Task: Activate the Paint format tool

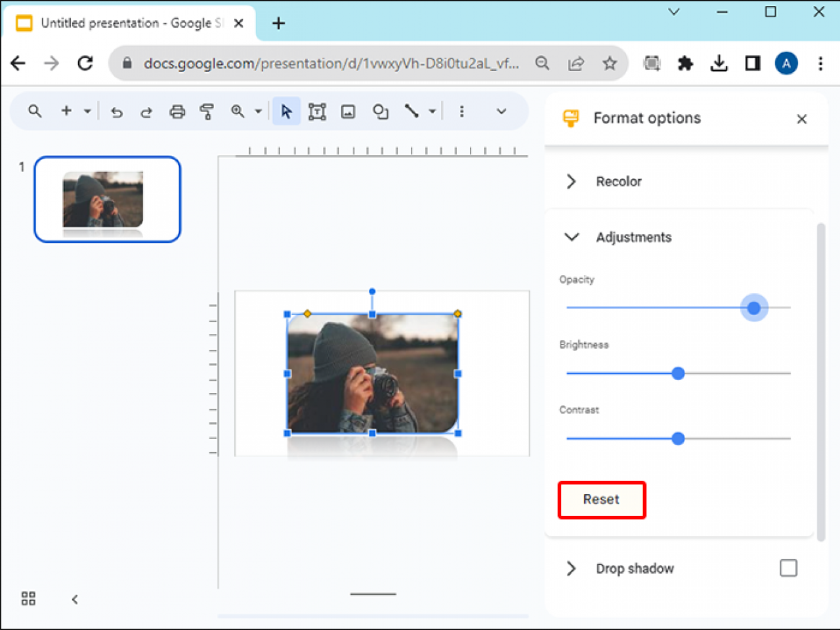Action: (x=206, y=111)
